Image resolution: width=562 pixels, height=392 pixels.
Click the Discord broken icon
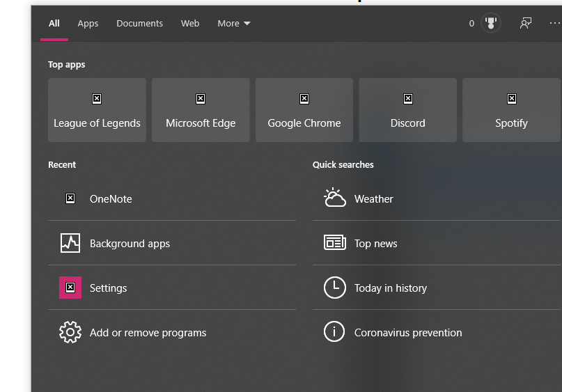coord(408,99)
